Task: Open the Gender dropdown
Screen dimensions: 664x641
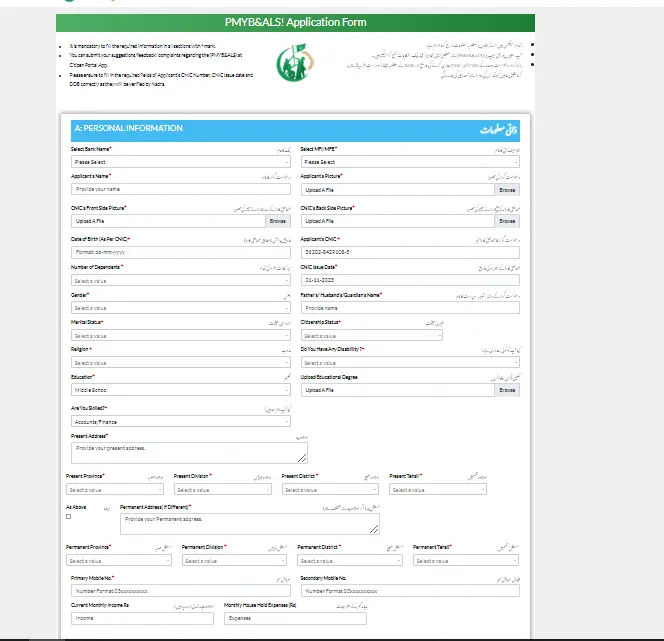Action: point(181,308)
